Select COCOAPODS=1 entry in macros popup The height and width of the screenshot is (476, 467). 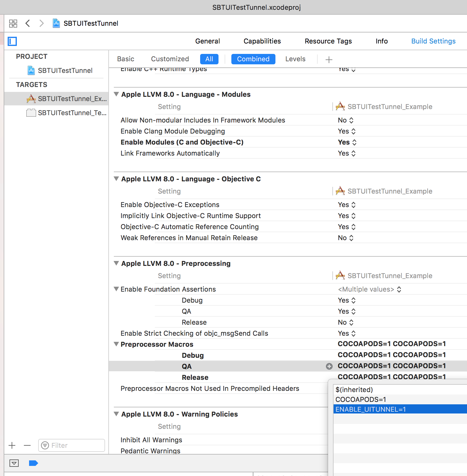[x=400, y=399]
